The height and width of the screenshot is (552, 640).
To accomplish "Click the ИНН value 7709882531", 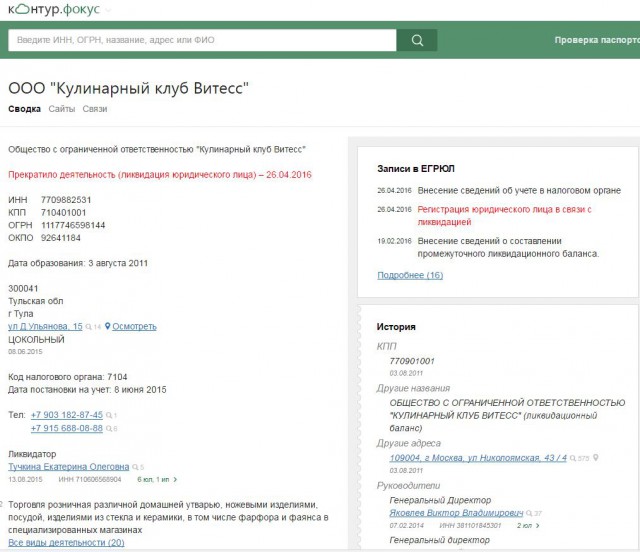I will click(66, 200).
